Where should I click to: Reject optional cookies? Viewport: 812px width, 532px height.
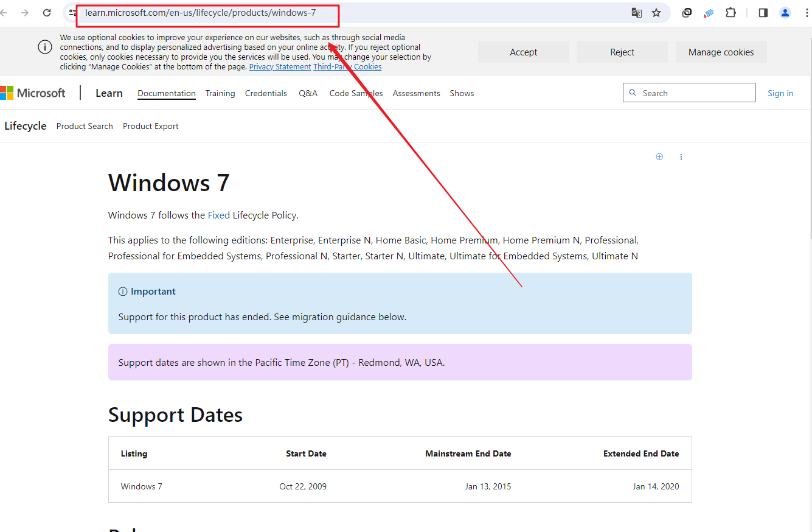[622, 52]
